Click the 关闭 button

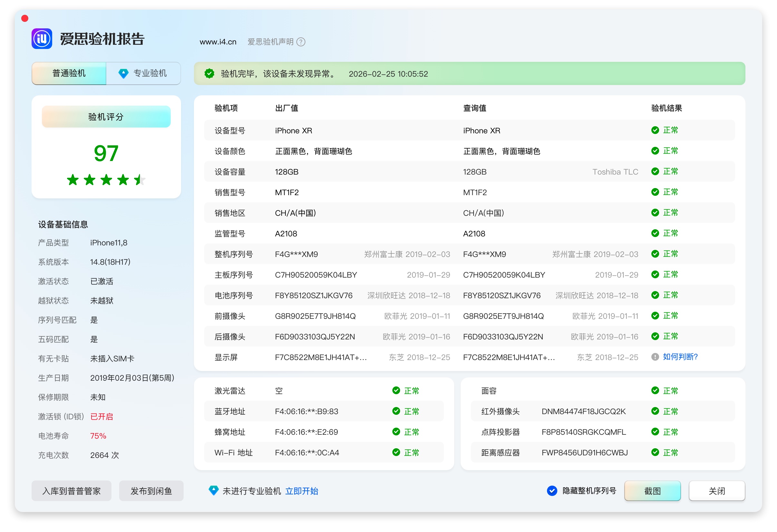[x=717, y=490]
